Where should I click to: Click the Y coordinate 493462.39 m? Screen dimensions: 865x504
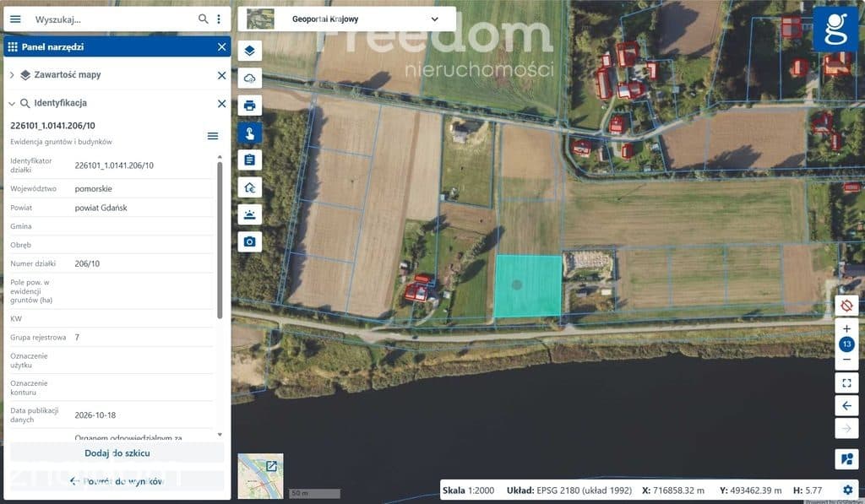751,490
